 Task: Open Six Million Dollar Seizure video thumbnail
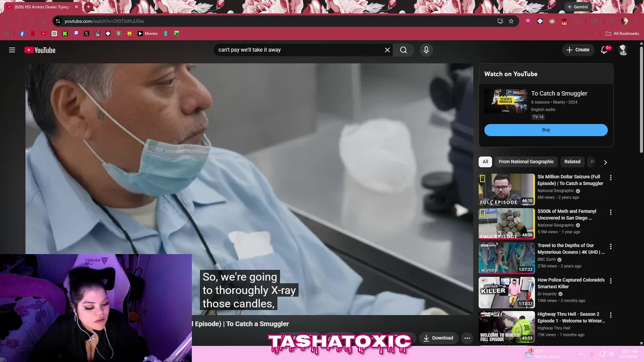coord(507,190)
